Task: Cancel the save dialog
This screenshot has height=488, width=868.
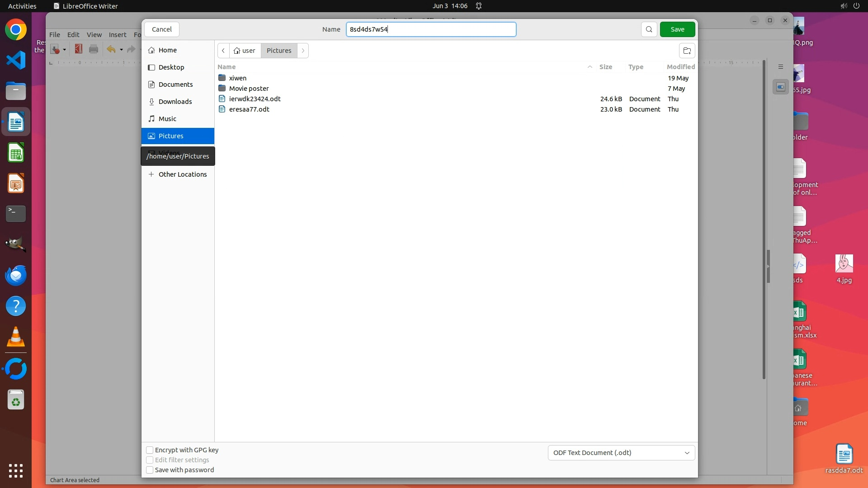Action: [x=161, y=29]
